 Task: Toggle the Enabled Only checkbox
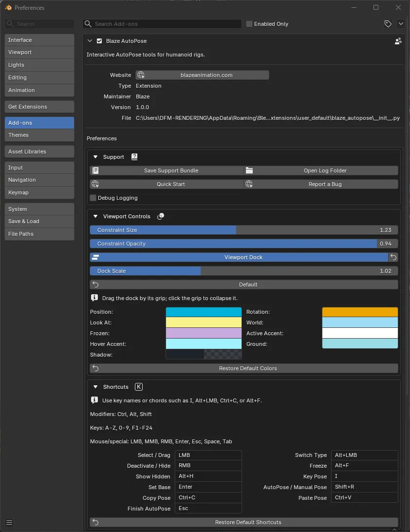249,24
